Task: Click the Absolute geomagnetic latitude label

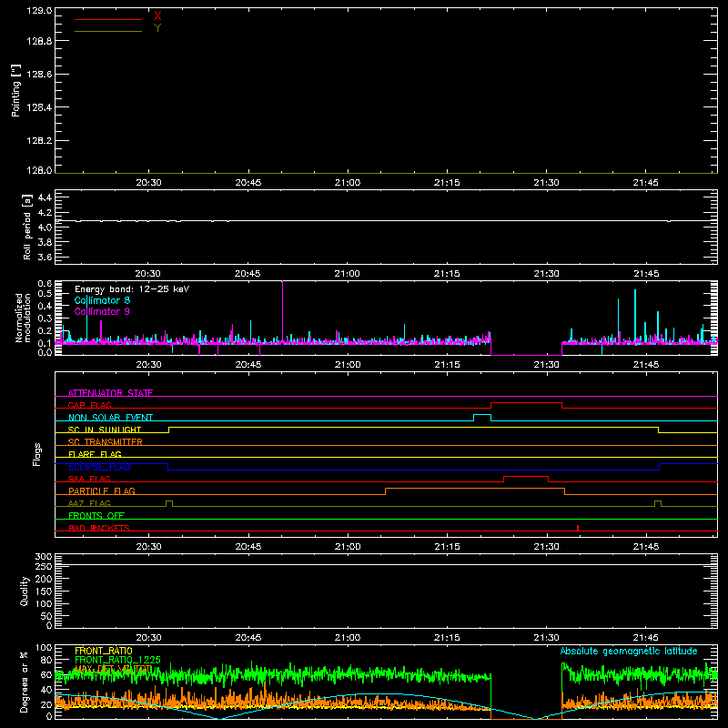Action: coord(629,651)
